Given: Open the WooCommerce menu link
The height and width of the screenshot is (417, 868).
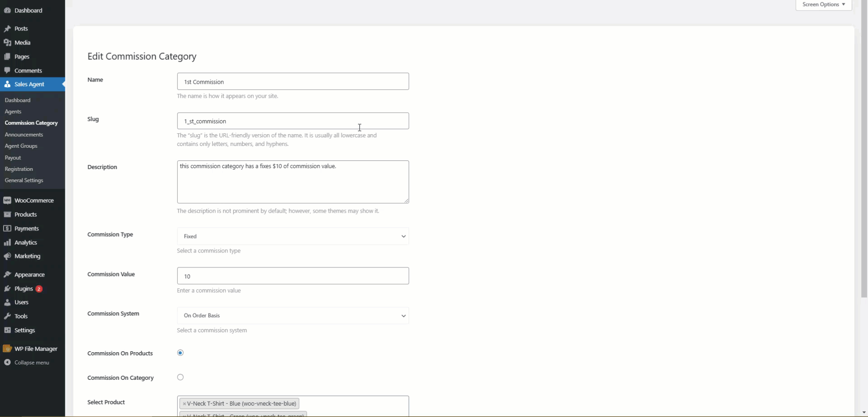Looking at the screenshot, I should [x=34, y=200].
